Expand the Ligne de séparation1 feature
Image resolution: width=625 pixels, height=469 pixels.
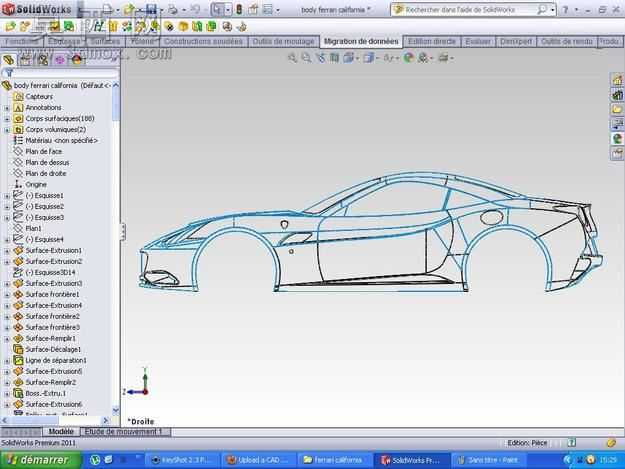7,361
